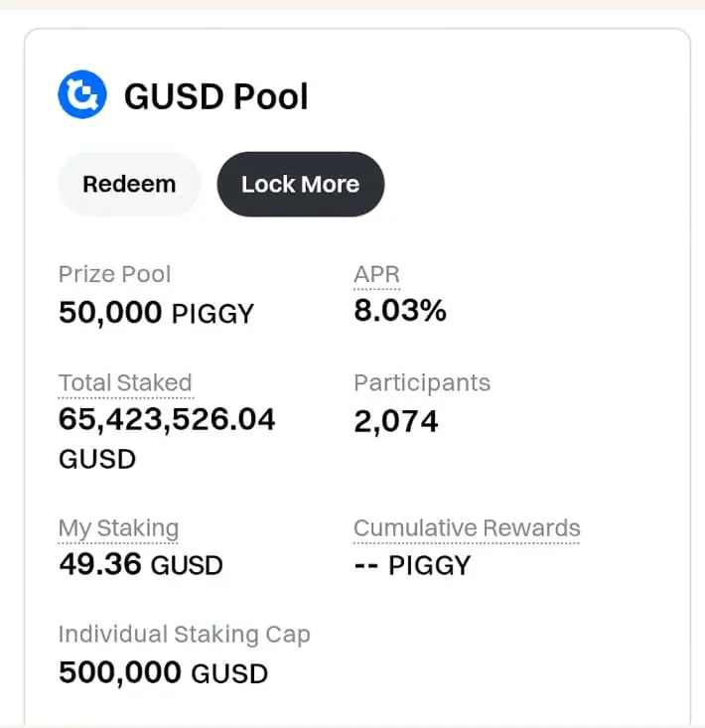Select the 500,000 GUSD cap value

click(163, 672)
